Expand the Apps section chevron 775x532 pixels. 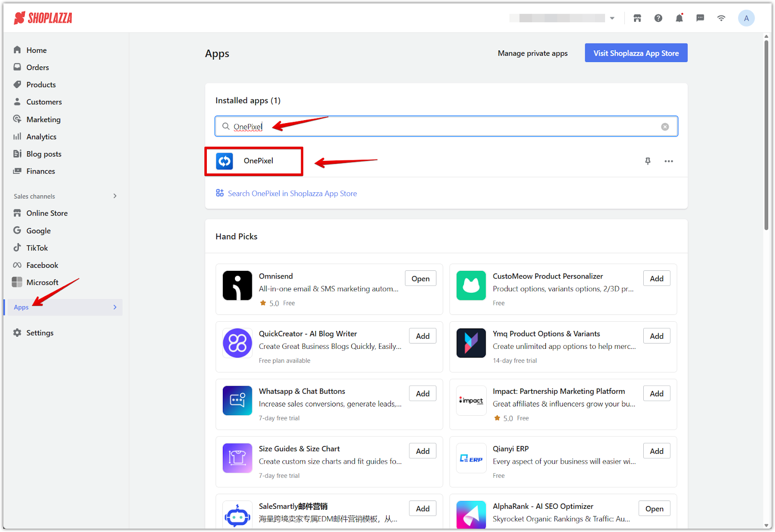[x=115, y=307]
